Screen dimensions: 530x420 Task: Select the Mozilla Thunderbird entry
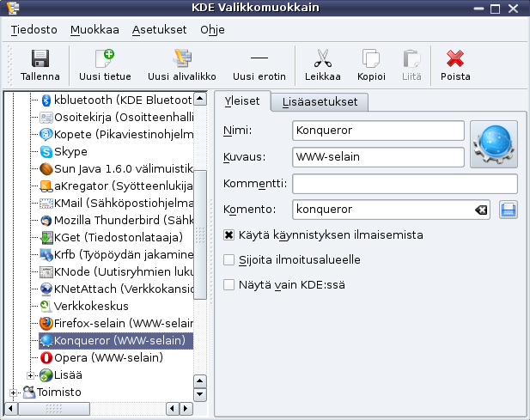[116, 220]
